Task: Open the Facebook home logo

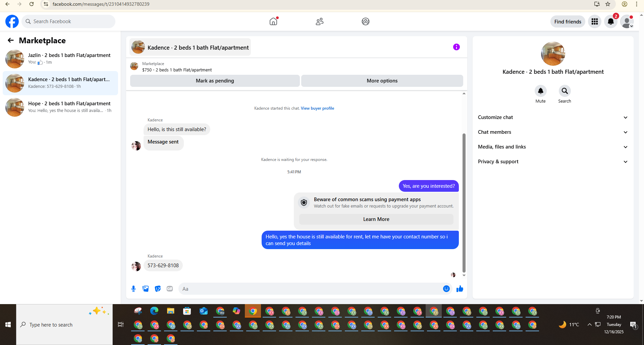Action: pos(12,21)
